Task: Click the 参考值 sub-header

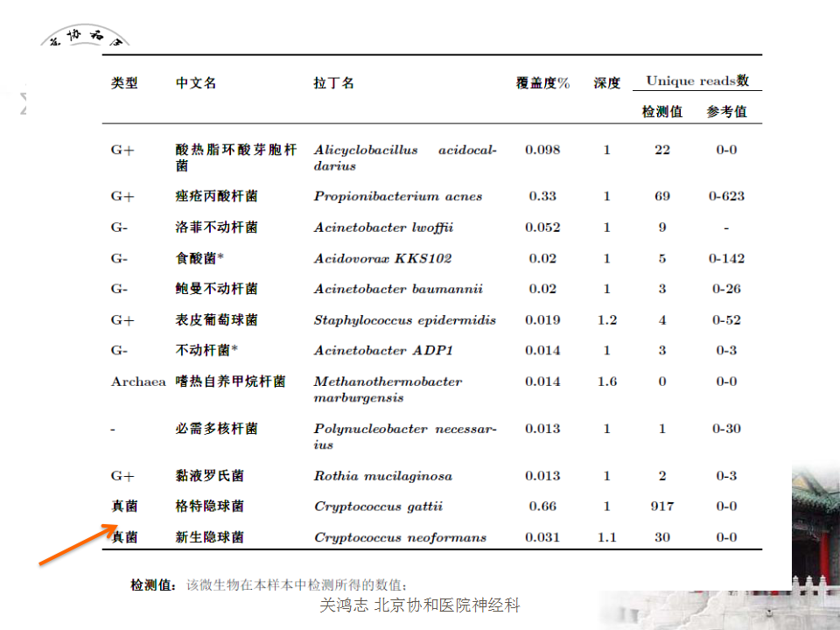Action: [726, 111]
